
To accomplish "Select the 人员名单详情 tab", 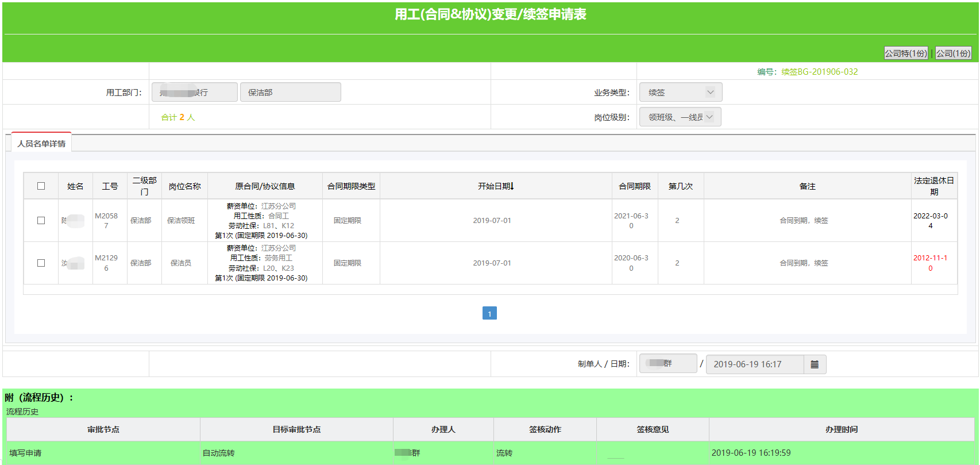I will pyautogui.click(x=41, y=144).
